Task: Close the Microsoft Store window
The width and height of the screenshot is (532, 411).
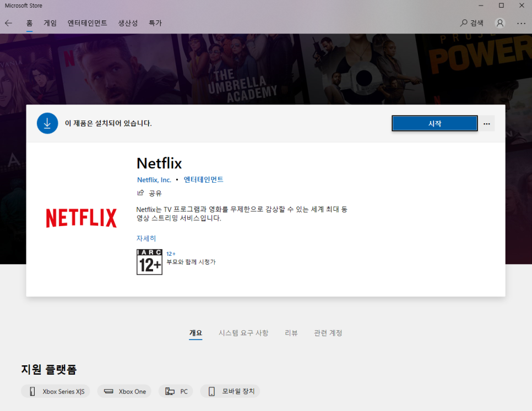Action: [x=522, y=6]
